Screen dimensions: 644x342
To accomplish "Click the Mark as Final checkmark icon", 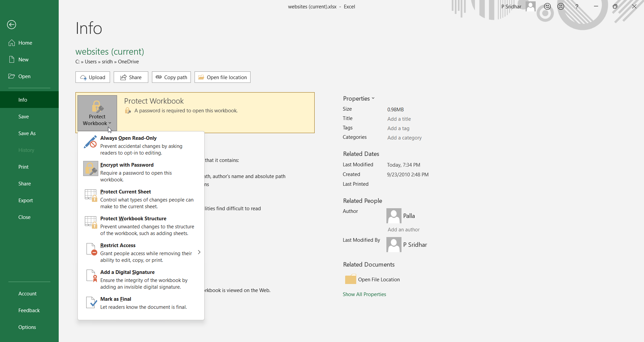I will tap(91, 303).
